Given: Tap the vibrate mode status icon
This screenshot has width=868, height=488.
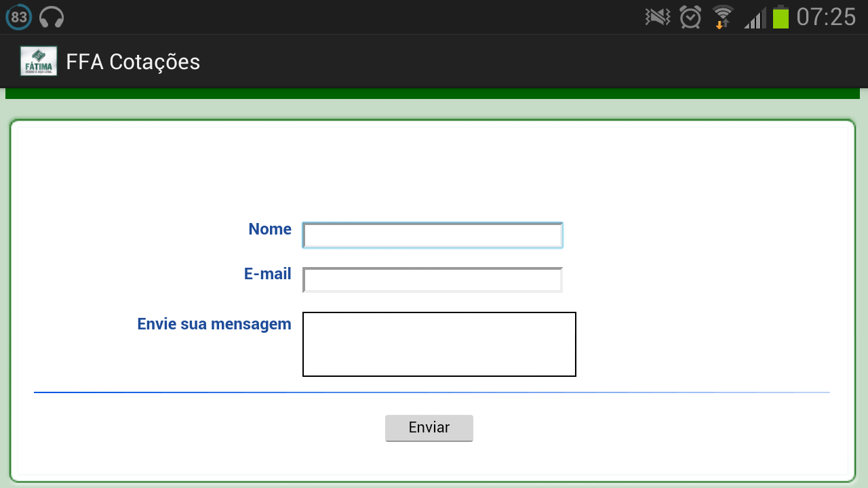Looking at the screenshot, I should [x=658, y=17].
